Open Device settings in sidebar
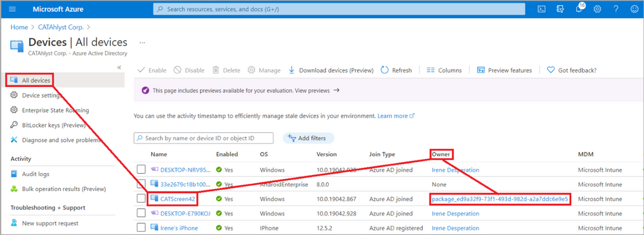Screen dimensions: 644x235 (x=41, y=96)
